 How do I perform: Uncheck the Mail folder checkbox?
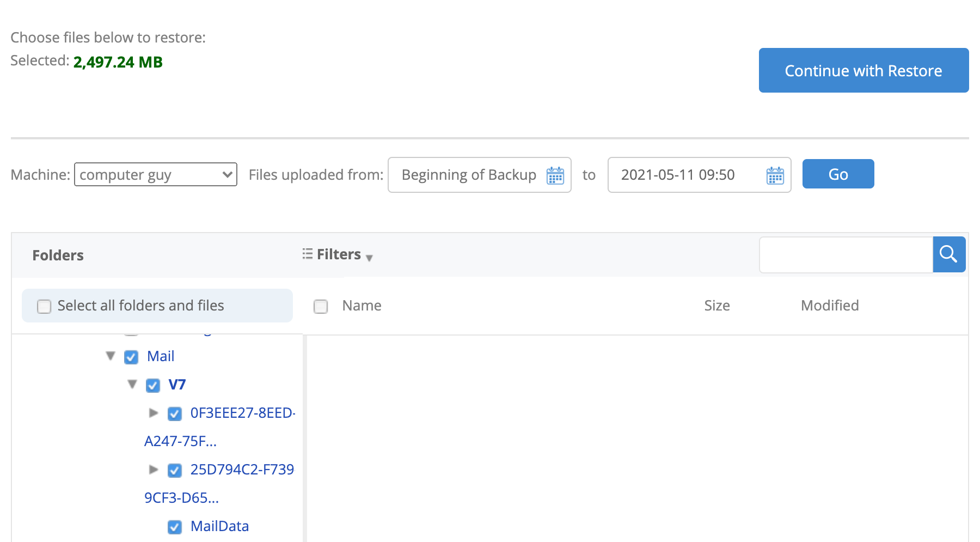point(131,357)
